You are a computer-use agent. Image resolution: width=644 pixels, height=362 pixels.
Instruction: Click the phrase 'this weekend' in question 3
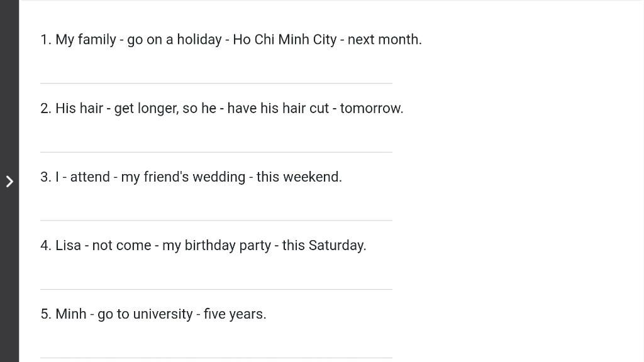click(298, 177)
